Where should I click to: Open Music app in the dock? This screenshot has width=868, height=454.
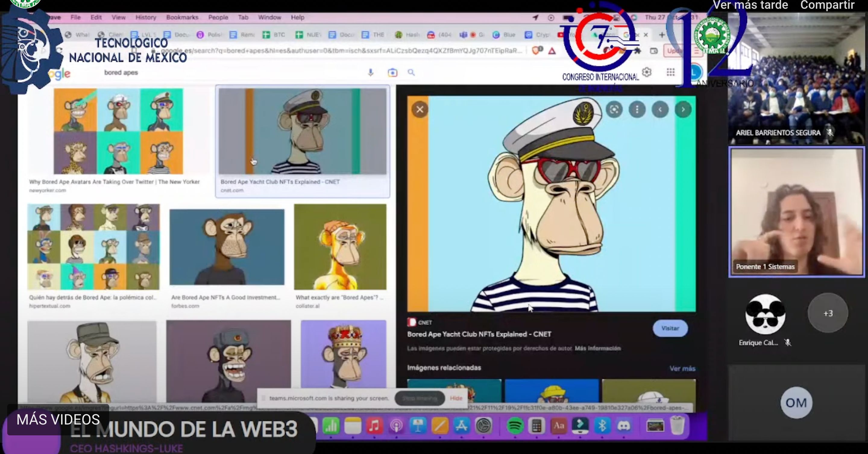tap(374, 426)
